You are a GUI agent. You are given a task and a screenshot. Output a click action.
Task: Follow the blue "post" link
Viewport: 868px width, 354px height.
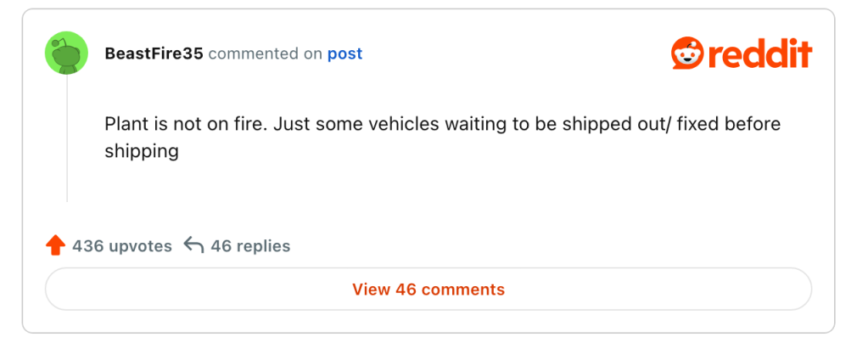tap(344, 53)
